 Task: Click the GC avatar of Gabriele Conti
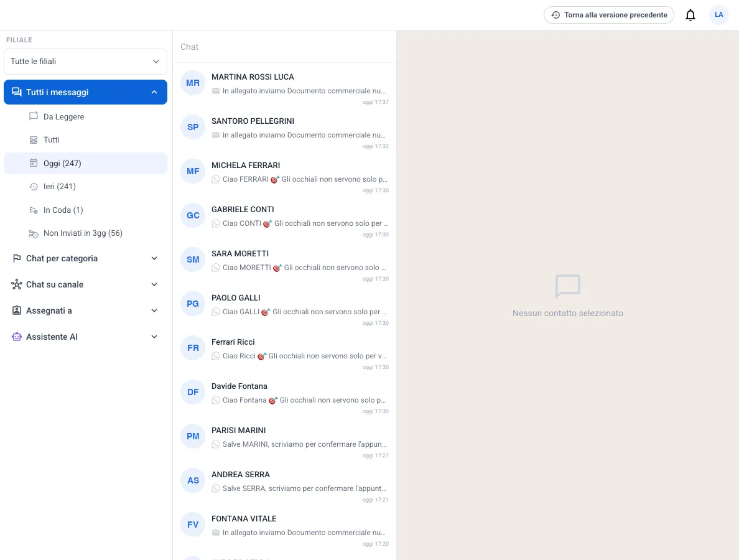[x=193, y=215]
